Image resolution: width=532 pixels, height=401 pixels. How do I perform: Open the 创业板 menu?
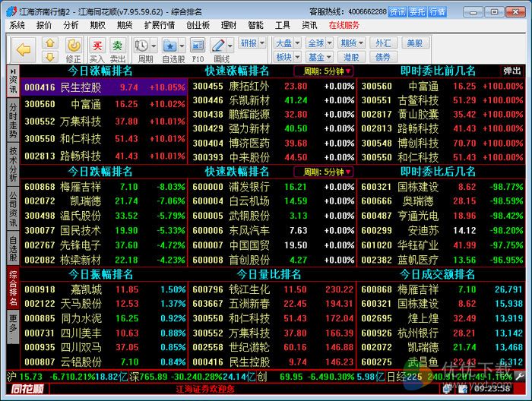pyautogui.click(x=198, y=25)
